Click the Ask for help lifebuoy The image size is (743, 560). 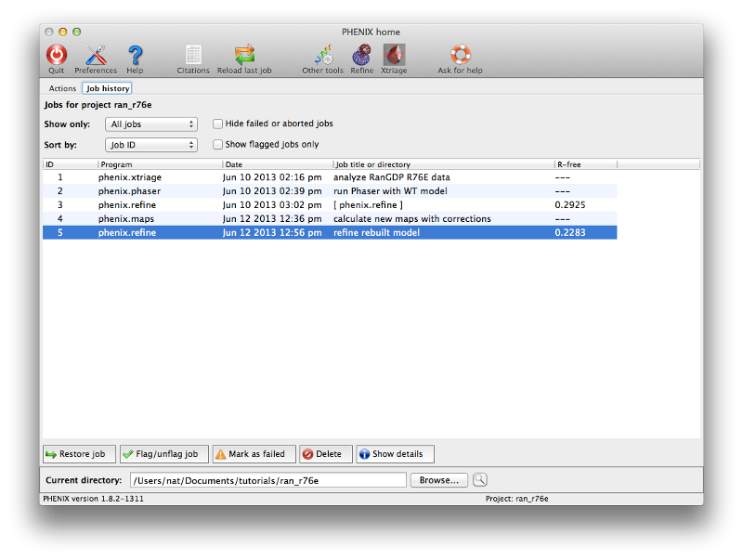pyautogui.click(x=461, y=56)
